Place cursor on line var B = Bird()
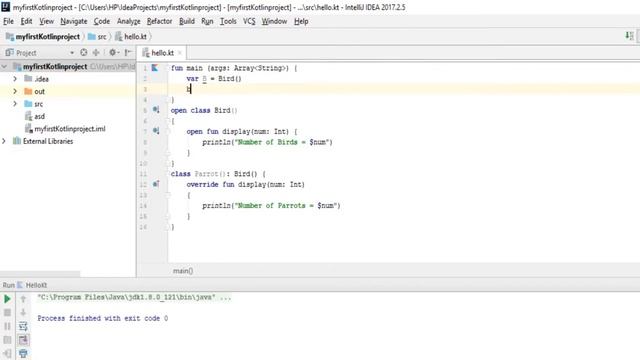 pyautogui.click(x=214, y=78)
